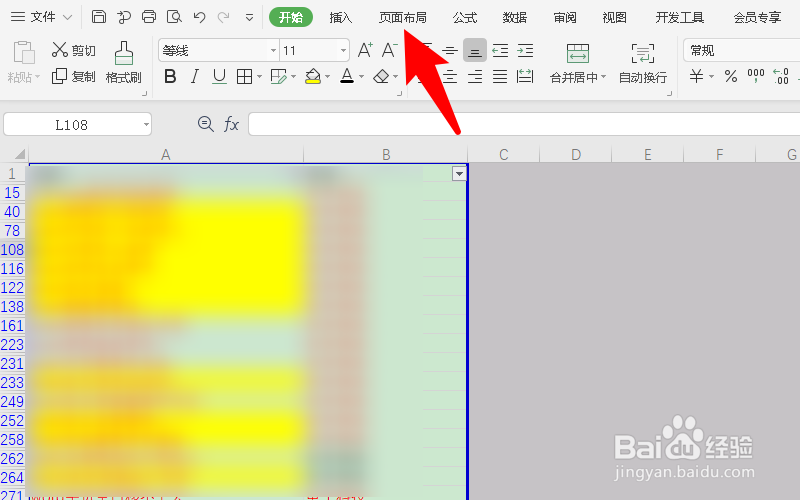Toggle Bold formatting
This screenshot has height=500, width=800.
(170, 77)
